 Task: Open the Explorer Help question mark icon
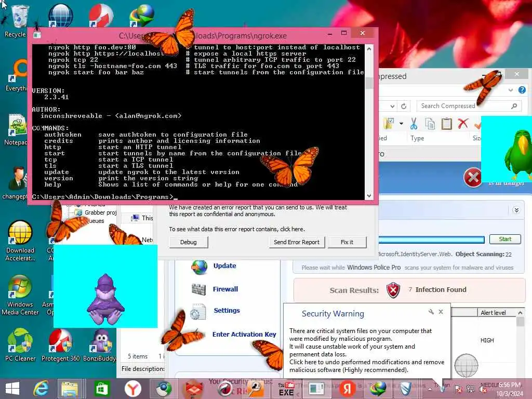click(x=522, y=90)
